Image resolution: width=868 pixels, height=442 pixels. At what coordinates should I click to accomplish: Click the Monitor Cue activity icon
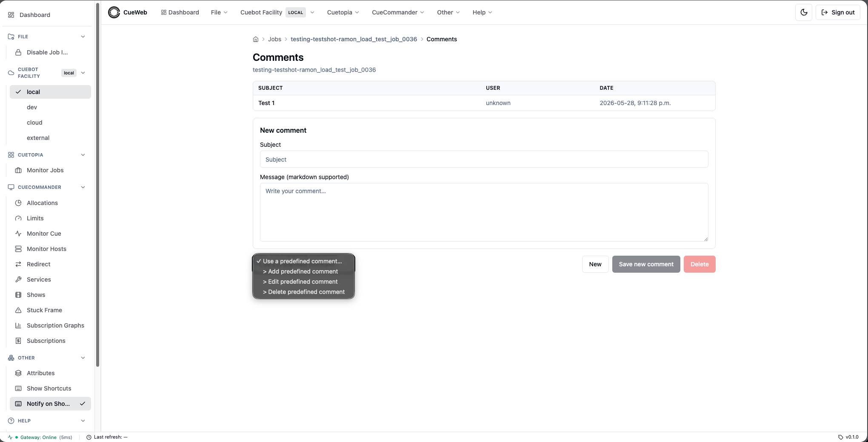[x=18, y=234]
